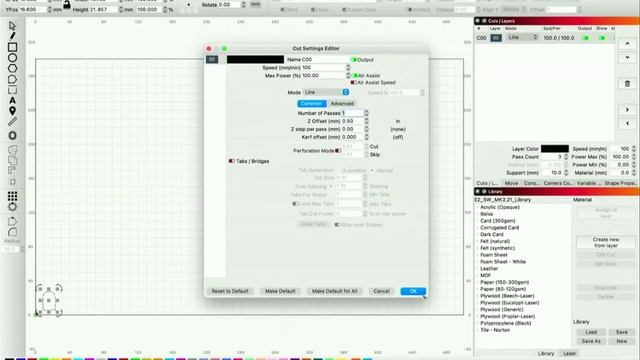This screenshot has width=640, height=360.
Task: Click Reset to Default
Action: tap(230, 291)
